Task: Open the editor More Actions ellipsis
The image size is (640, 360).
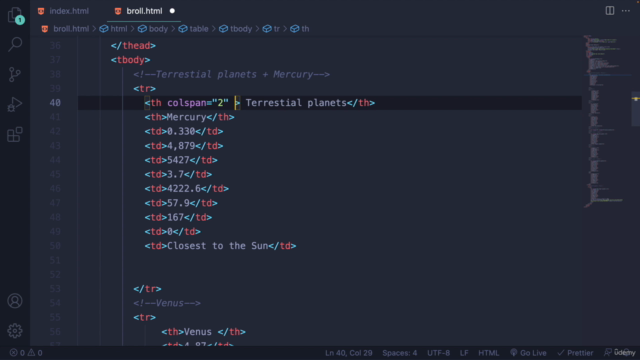Action: coord(626,11)
